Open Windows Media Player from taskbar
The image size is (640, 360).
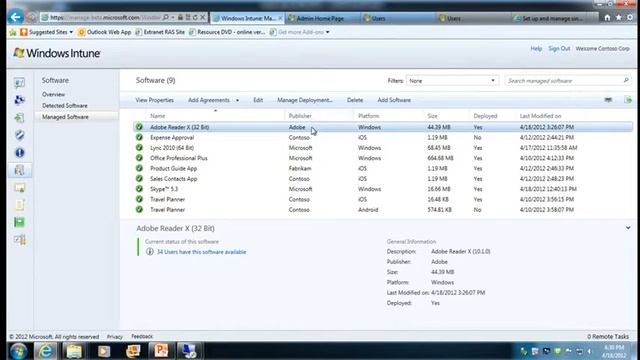pos(103,351)
